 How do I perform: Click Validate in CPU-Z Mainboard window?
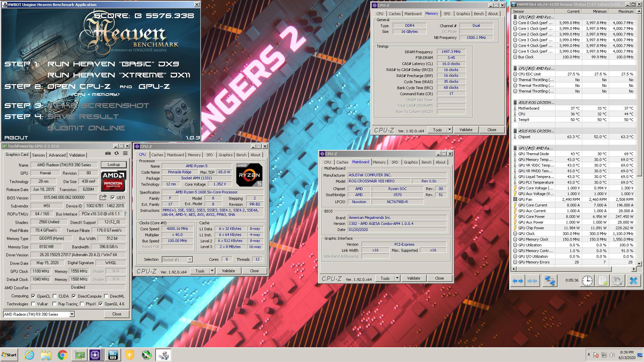(414, 278)
